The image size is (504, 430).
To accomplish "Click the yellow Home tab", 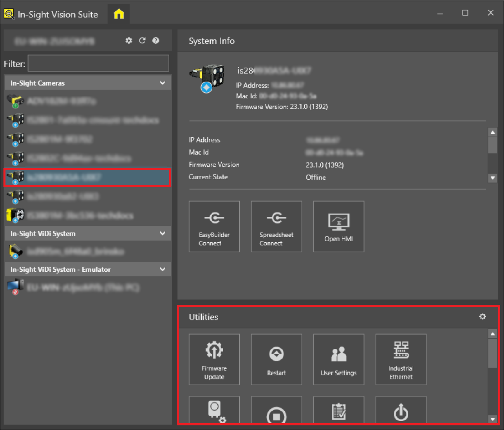I will pos(119,14).
